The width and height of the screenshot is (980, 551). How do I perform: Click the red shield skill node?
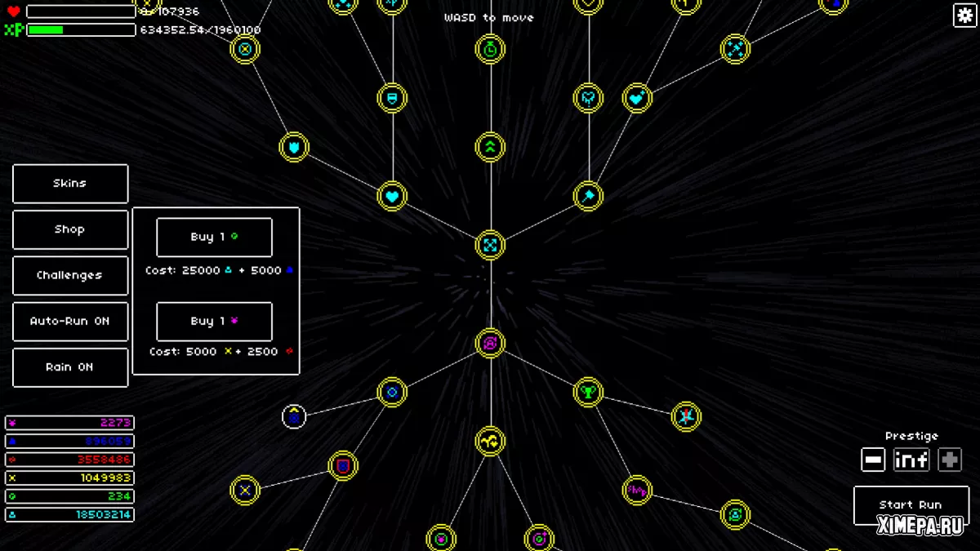pos(343,466)
